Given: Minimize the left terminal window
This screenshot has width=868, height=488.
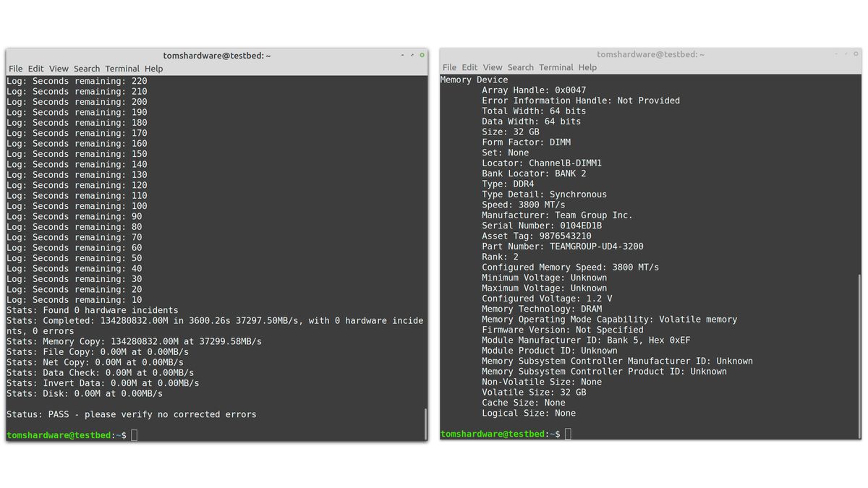Looking at the screenshot, I should point(403,55).
